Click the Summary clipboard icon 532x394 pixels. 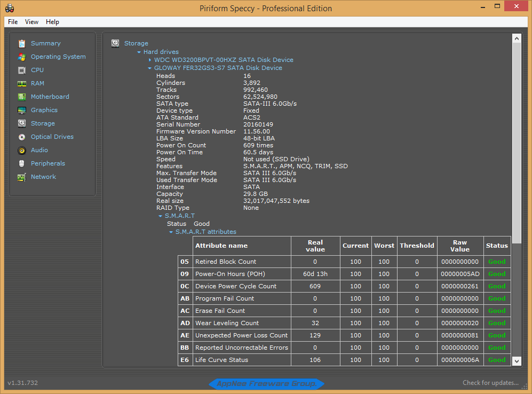point(22,43)
